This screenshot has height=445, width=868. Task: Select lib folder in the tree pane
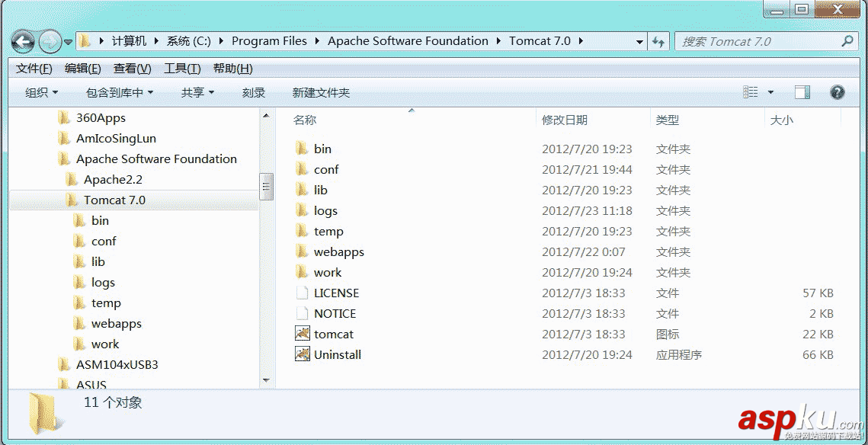point(98,261)
